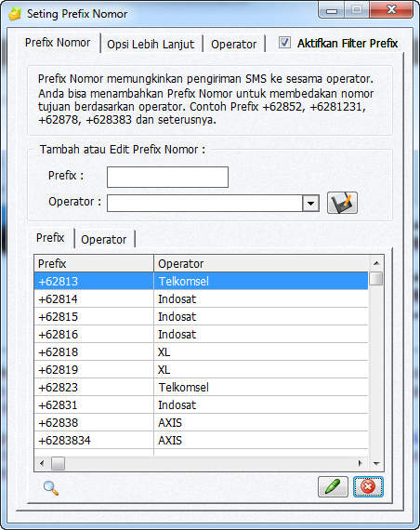Click inside the Operator combo box field

tap(204, 203)
